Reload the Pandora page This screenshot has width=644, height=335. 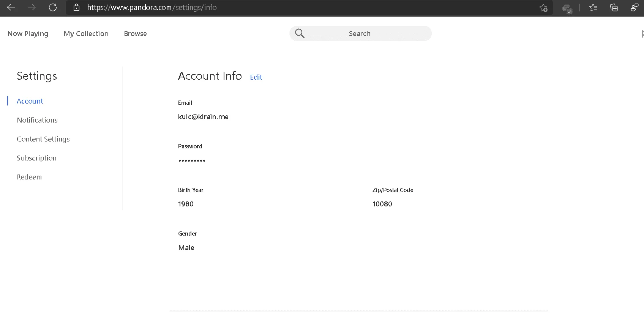pos(53,7)
